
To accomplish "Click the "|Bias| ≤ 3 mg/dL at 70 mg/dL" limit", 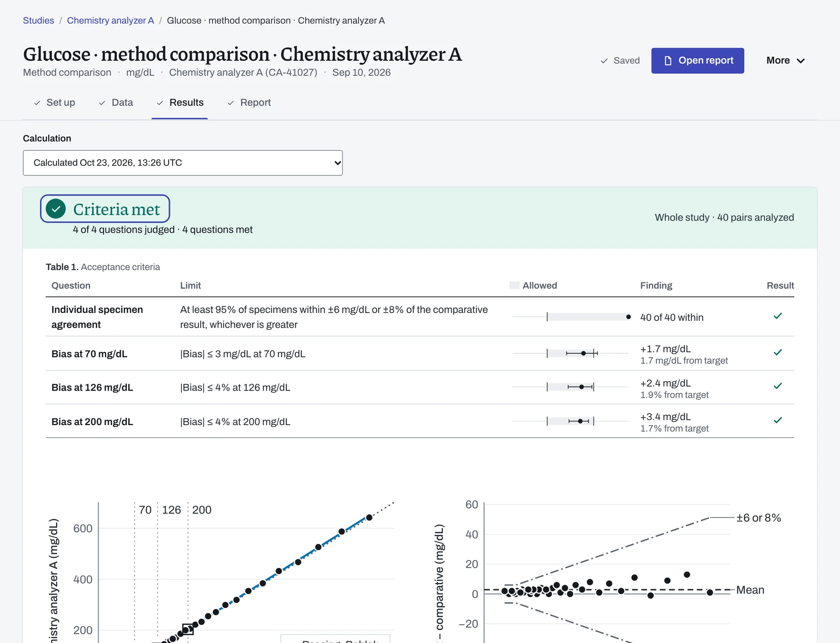I will point(243,354).
